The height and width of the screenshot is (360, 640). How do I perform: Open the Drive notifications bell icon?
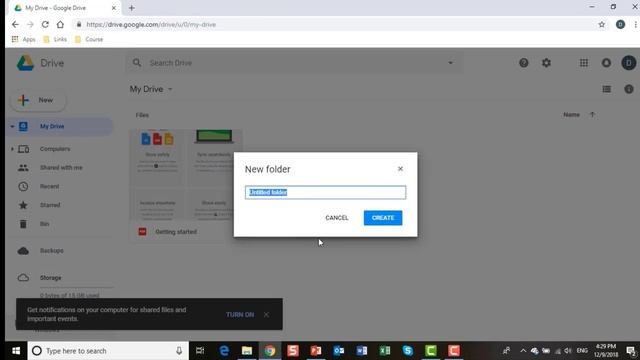[606, 63]
